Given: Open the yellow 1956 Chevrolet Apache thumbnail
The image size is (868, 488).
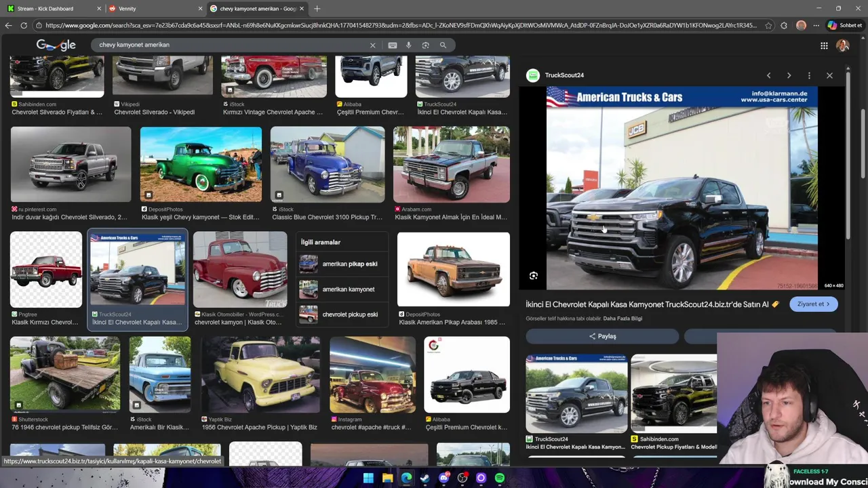Looking at the screenshot, I should [x=260, y=375].
